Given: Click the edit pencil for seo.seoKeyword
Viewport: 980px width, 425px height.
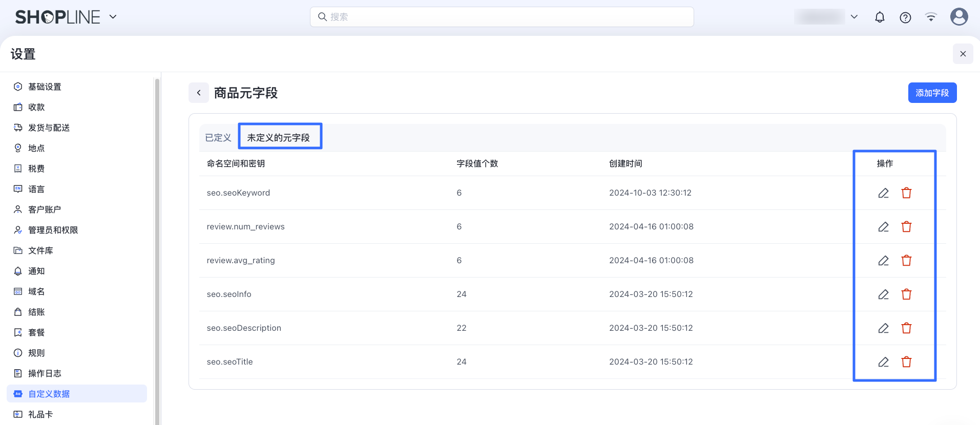Looking at the screenshot, I should coord(883,193).
